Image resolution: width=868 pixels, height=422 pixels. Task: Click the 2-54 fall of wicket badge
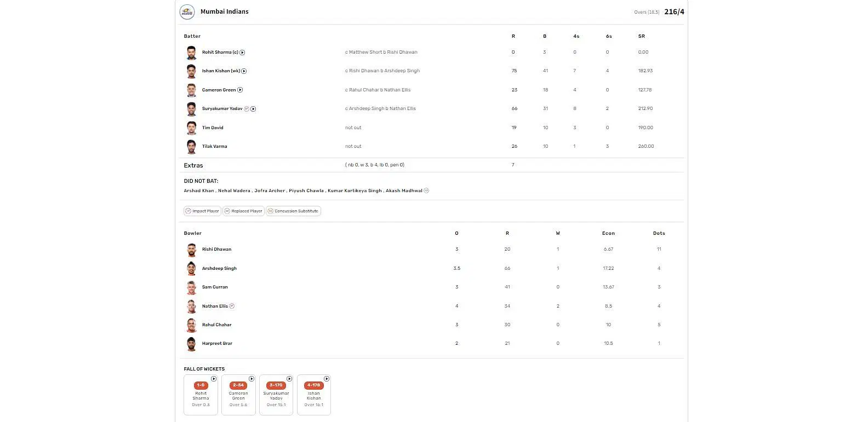pyautogui.click(x=238, y=385)
